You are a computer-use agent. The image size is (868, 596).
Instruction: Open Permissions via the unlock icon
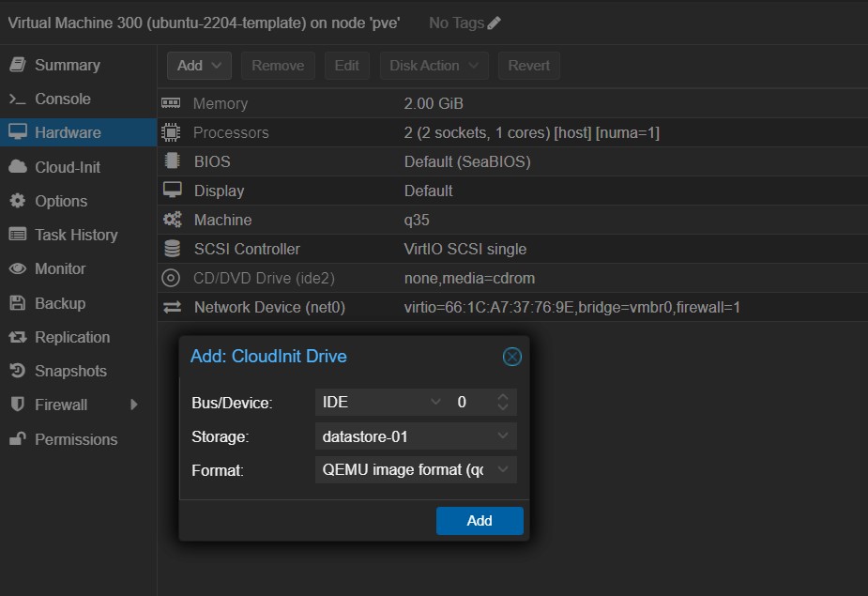[x=17, y=439]
